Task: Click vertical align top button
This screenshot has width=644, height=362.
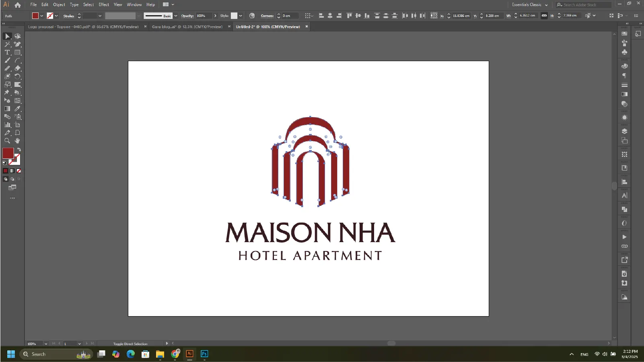Action: pos(349,16)
